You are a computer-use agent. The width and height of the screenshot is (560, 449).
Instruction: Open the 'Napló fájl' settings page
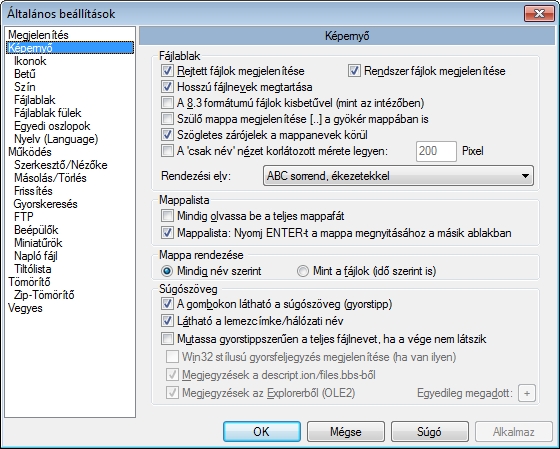[36, 256]
